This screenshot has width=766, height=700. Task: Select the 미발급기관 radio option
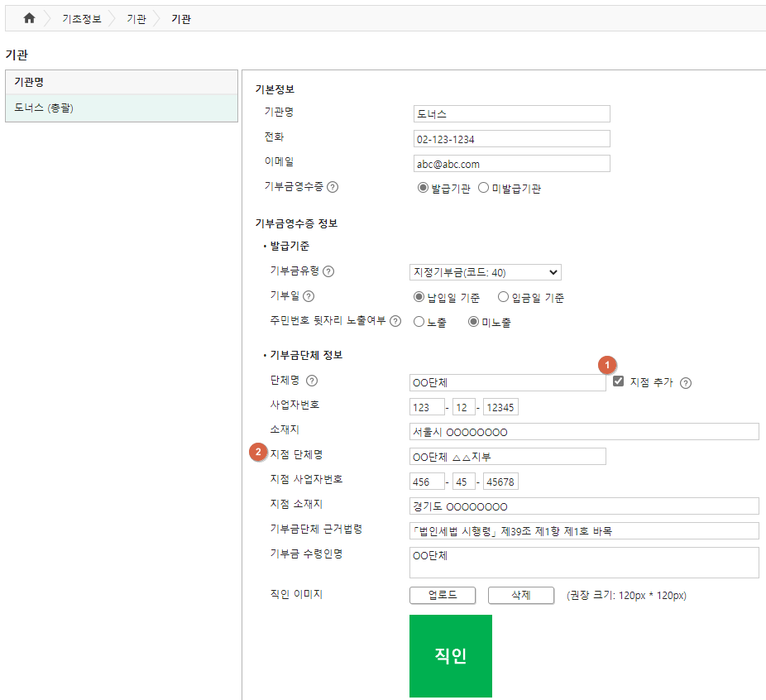(484, 188)
